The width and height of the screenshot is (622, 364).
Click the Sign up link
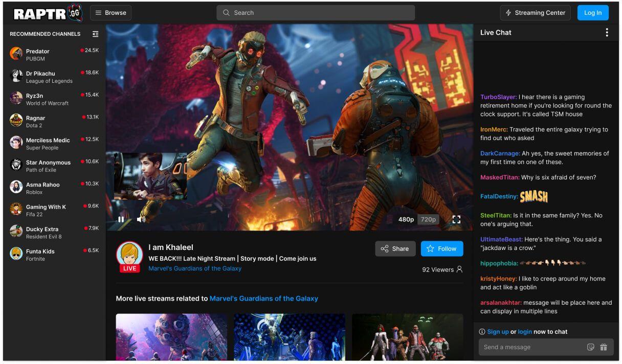pos(498,332)
